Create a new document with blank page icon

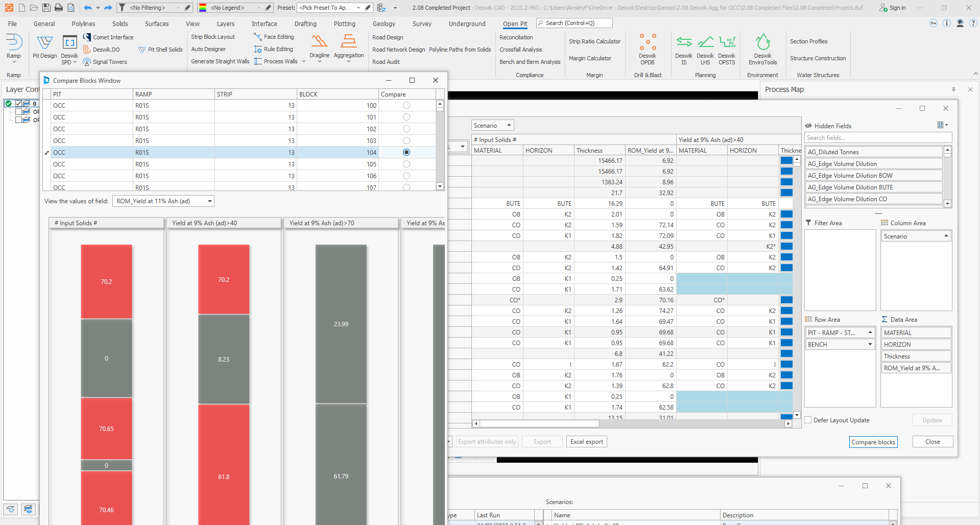tap(21, 8)
